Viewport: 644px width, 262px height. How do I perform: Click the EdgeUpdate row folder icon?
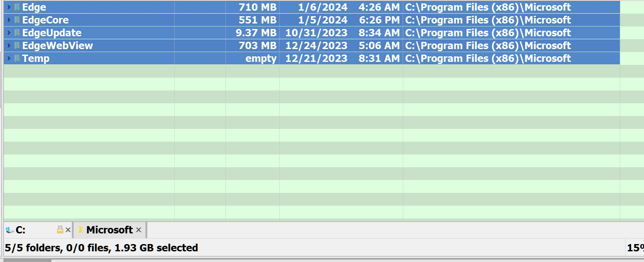(17, 33)
